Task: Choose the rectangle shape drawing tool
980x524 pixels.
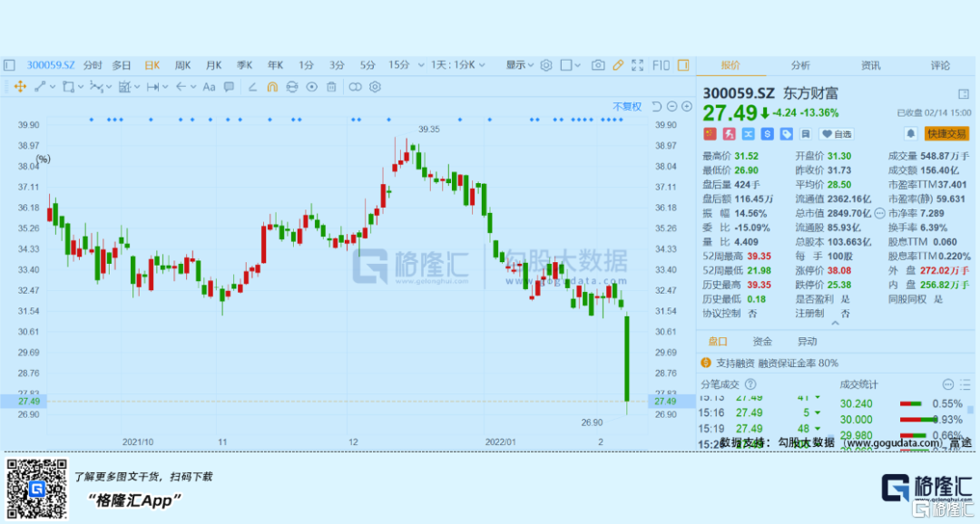Action: coord(68,87)
